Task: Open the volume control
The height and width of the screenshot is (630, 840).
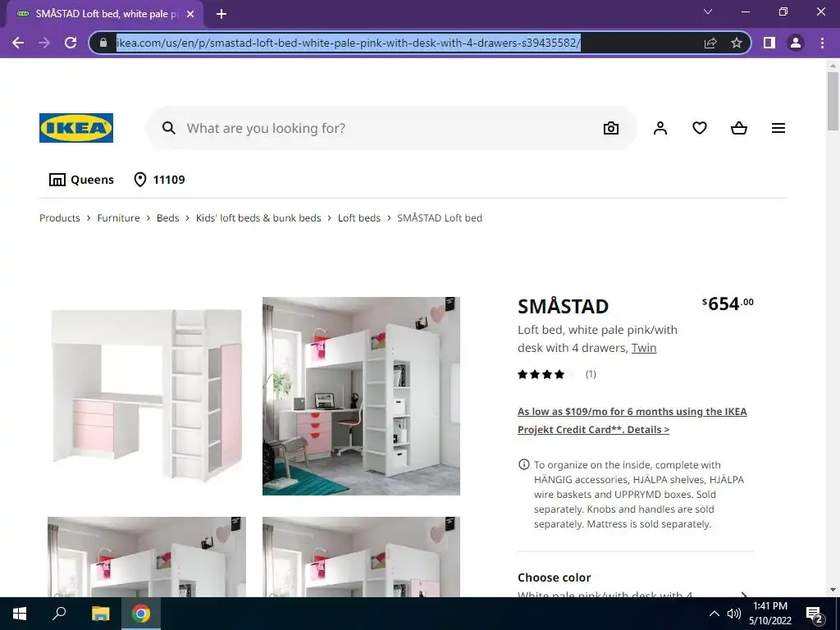Action: pos(733,614)
